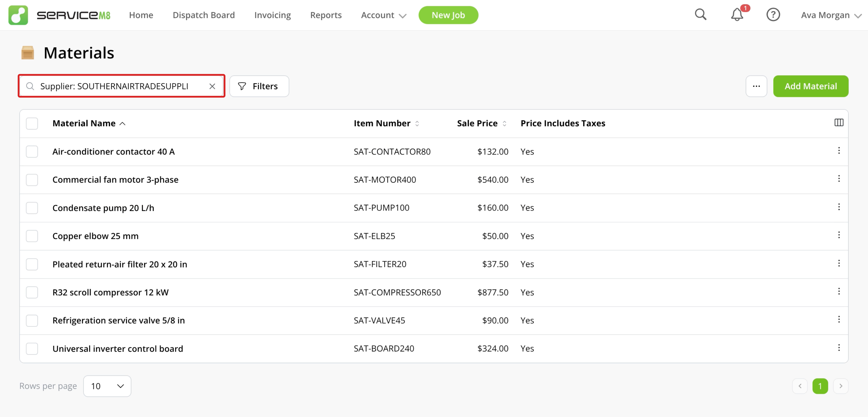The width and height of the screenshot is (868, 417).
Task: Clear the supplier search with the X
Action: coord(212,86)
